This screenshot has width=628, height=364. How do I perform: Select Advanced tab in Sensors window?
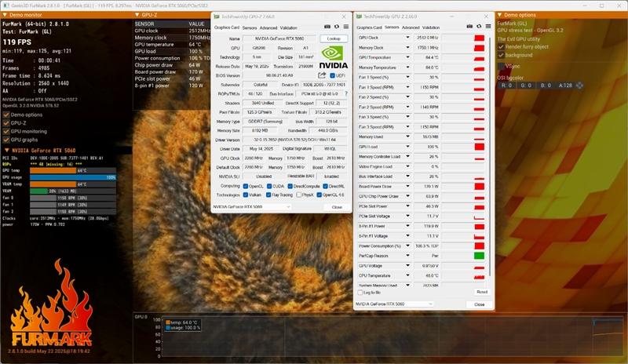pos(411,27)
